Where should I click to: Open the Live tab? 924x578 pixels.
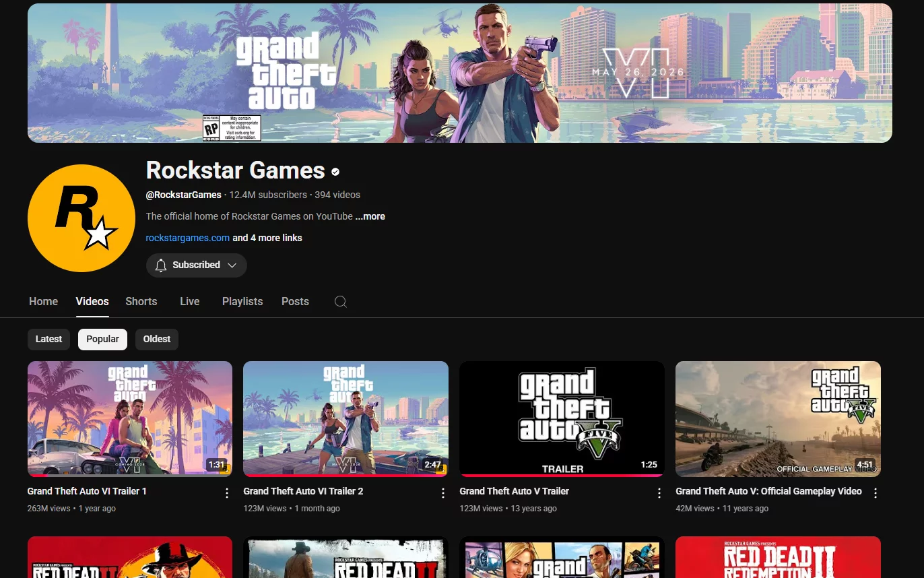coord(190,301)
